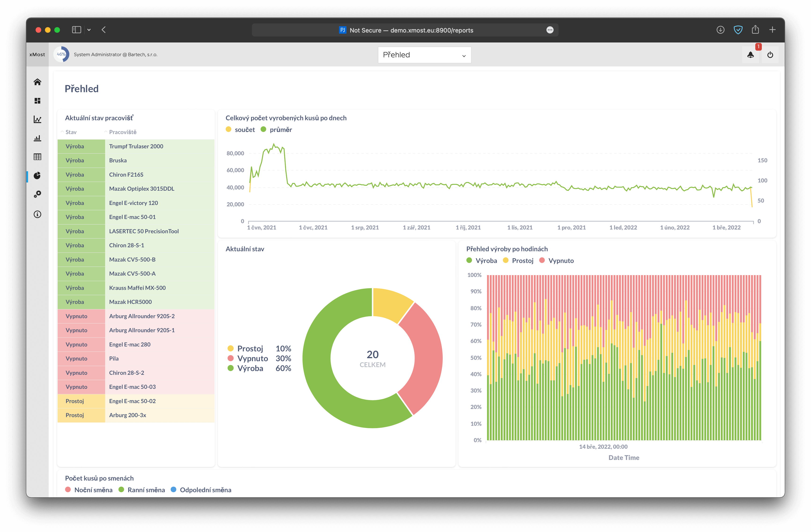
Task: Sort the table by Stav column
Action: 71,132
